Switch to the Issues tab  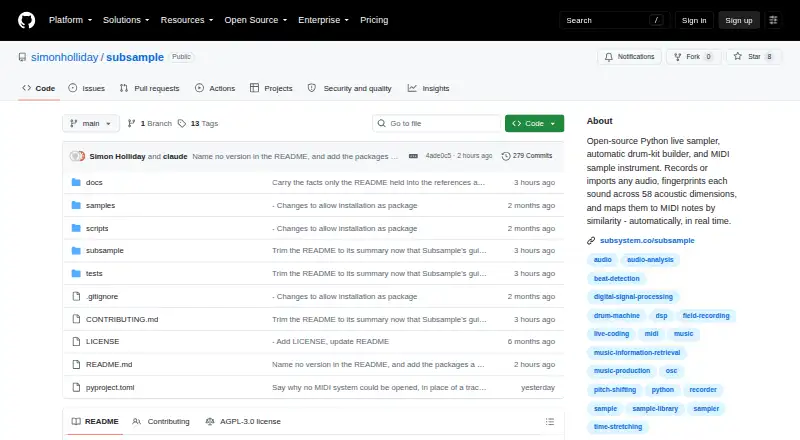pos(87,88)
